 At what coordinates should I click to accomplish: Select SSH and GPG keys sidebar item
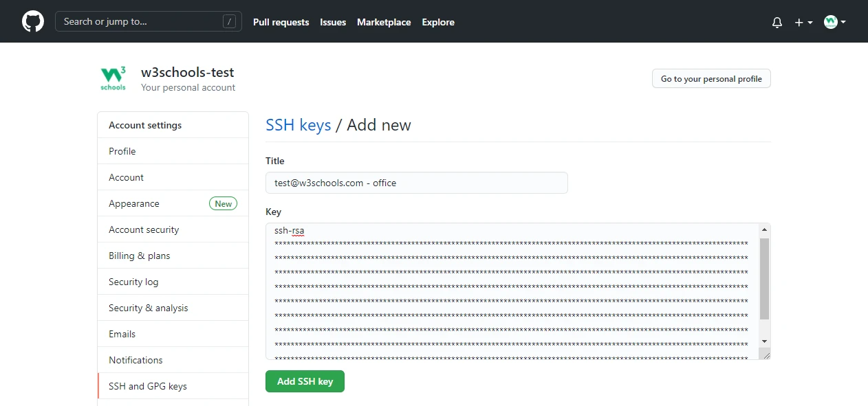click(x=148, y=387)
